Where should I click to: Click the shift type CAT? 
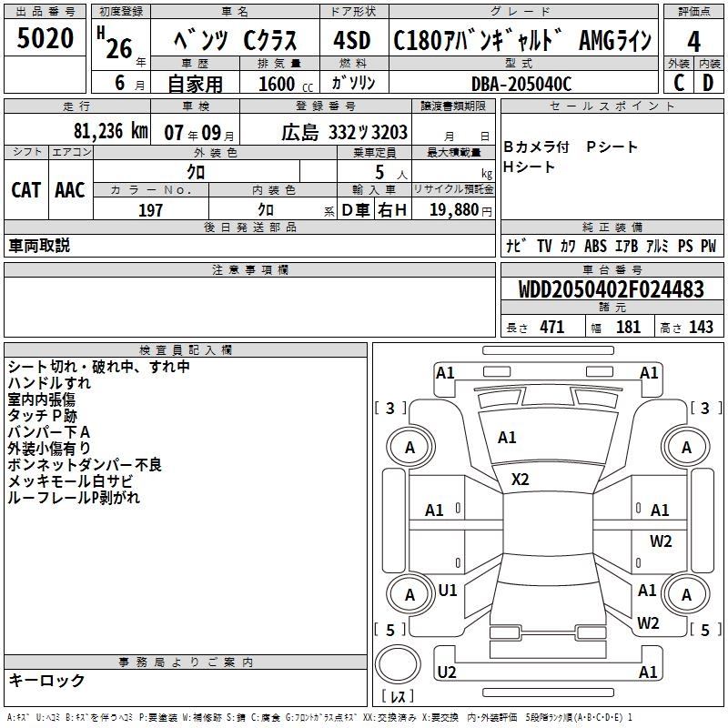click(26, 190)
